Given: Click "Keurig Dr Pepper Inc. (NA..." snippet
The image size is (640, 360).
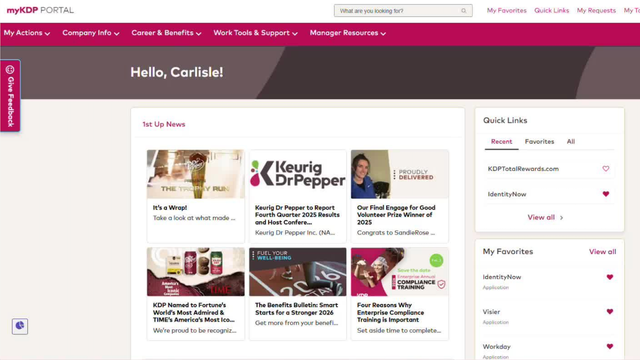Looking at the screenshot, I should pyautogui.click(x=295, y=233).
